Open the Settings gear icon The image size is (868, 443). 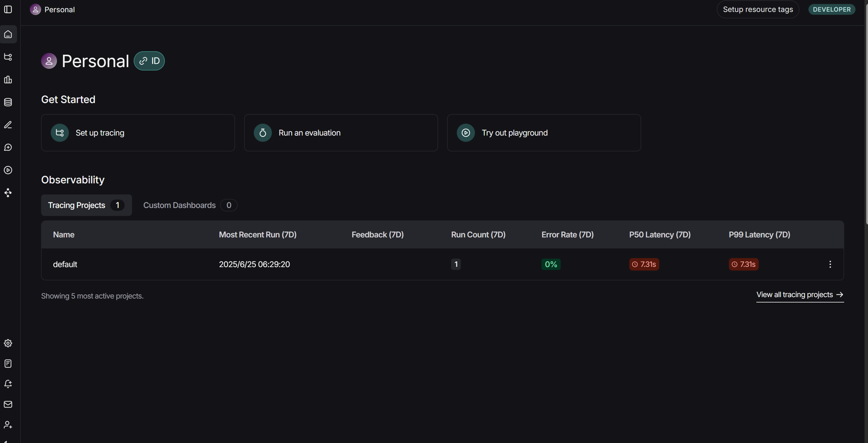pos(8,343)
